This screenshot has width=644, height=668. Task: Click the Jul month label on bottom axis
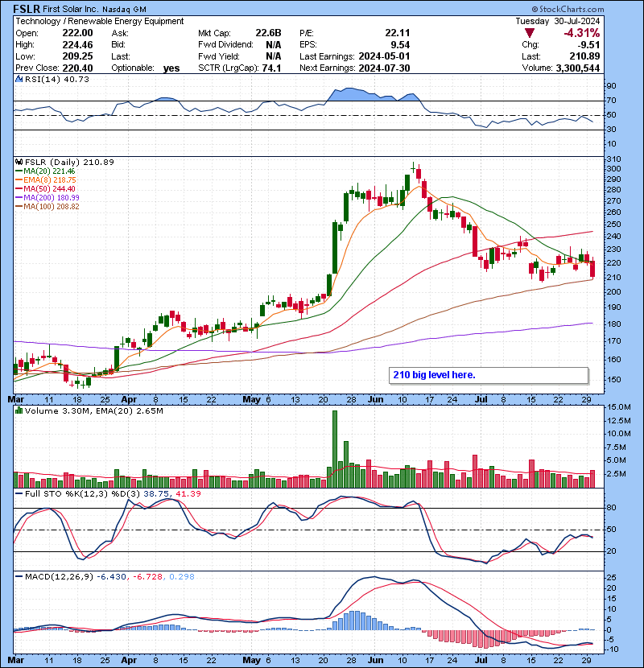[481, 660]
